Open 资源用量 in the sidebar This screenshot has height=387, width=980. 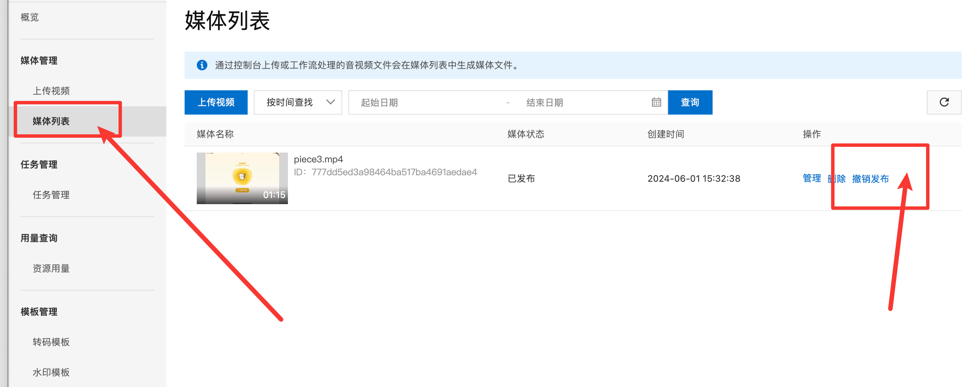click(x=51, y=268)
